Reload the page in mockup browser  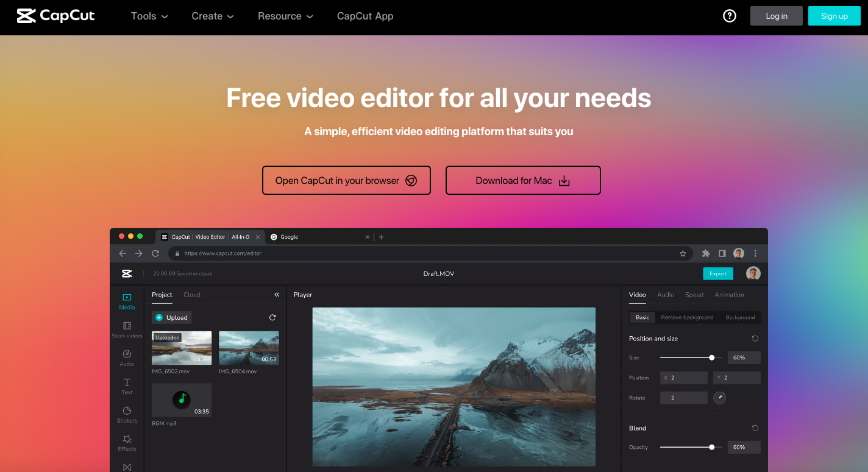(155, 253)
